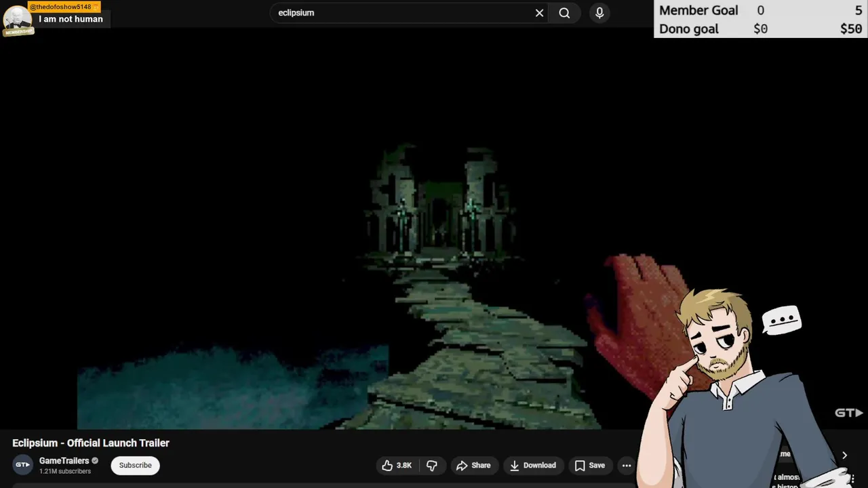Download the video
The height and width of the screenshot is (488, 868).
(x=533, y=466)
